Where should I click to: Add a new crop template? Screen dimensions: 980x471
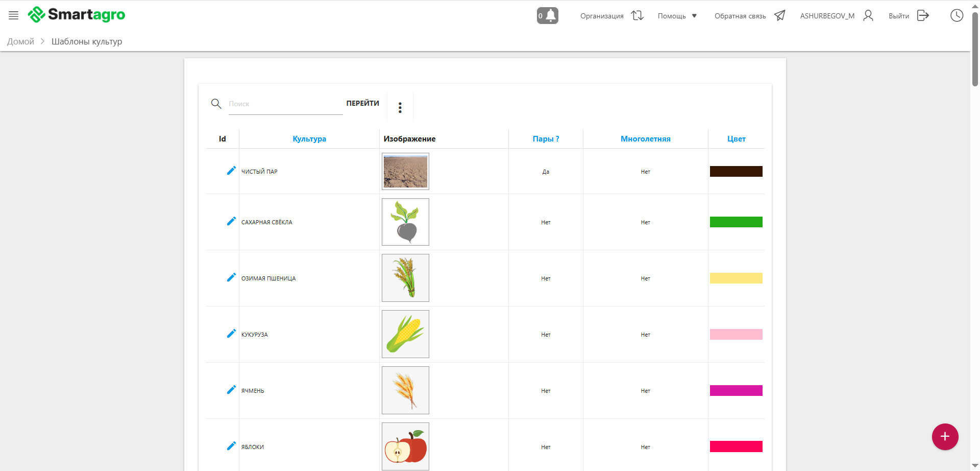tap(945, 437)
